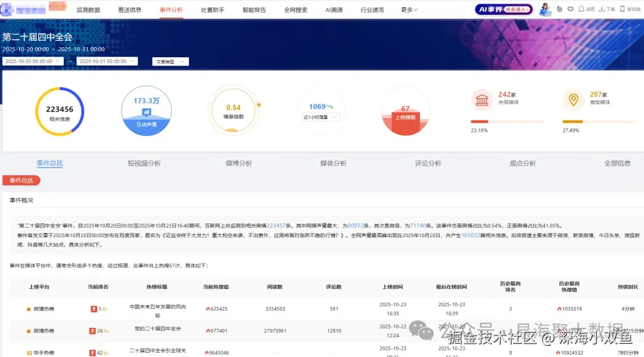Image resolution: width=644 pixels, height=357 pixels.
Task: Open the notification bell (消息) icon
Action: [581, 8]
